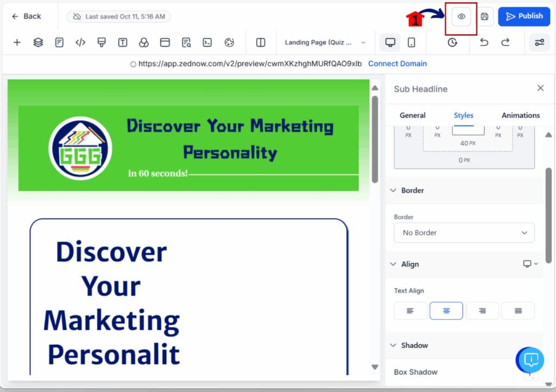
Task: Open the theme palette tool
Action: [229, 42]
